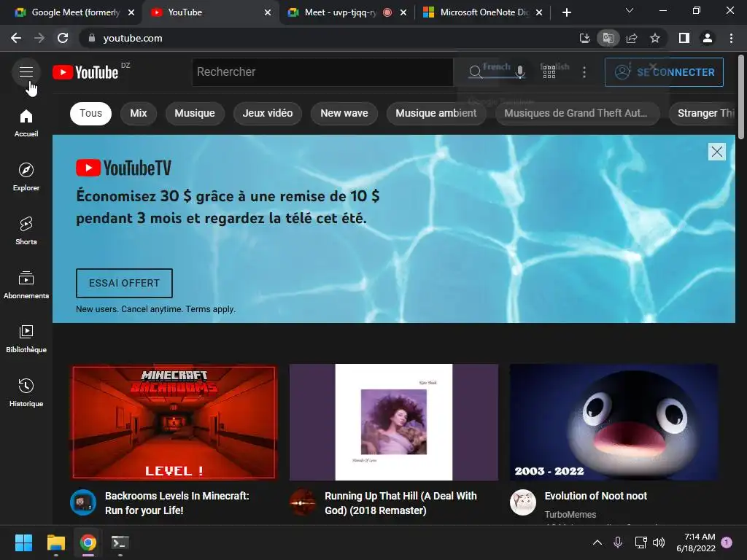
Task: Select the Musique ambient filter chip
Action: point(436,113)
